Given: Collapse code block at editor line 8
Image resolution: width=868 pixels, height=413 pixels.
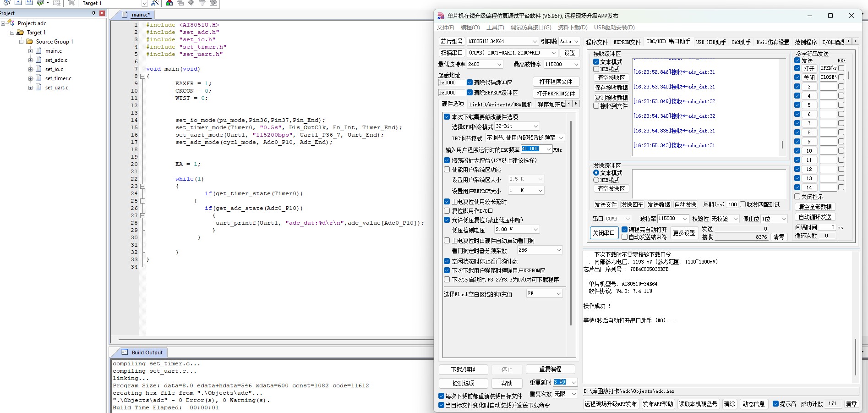Looking at the screenshot, I should [142, 76].
